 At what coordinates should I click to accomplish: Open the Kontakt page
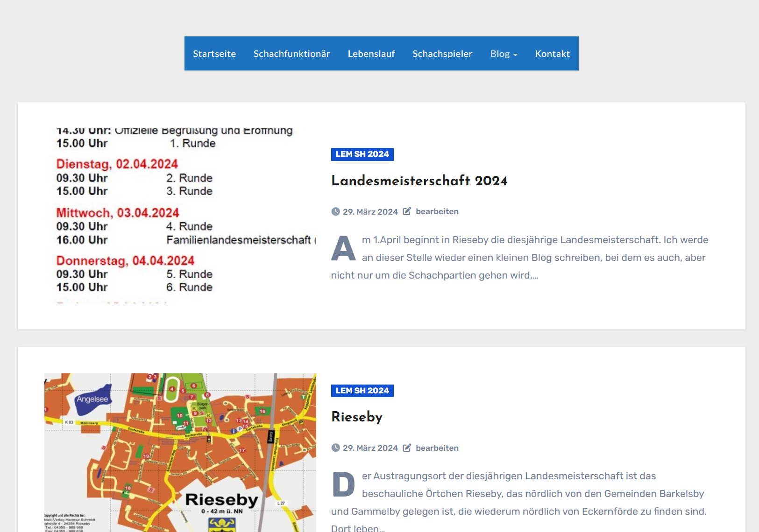tap(552, 54)
